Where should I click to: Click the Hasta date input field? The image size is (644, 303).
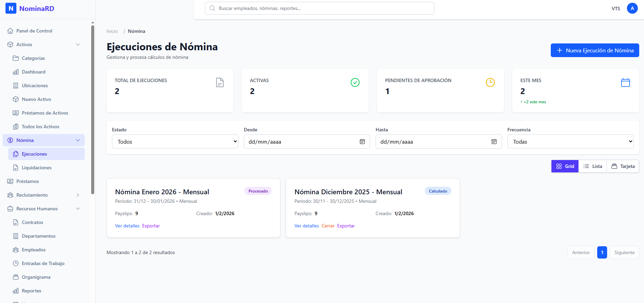tap(439, 142)
